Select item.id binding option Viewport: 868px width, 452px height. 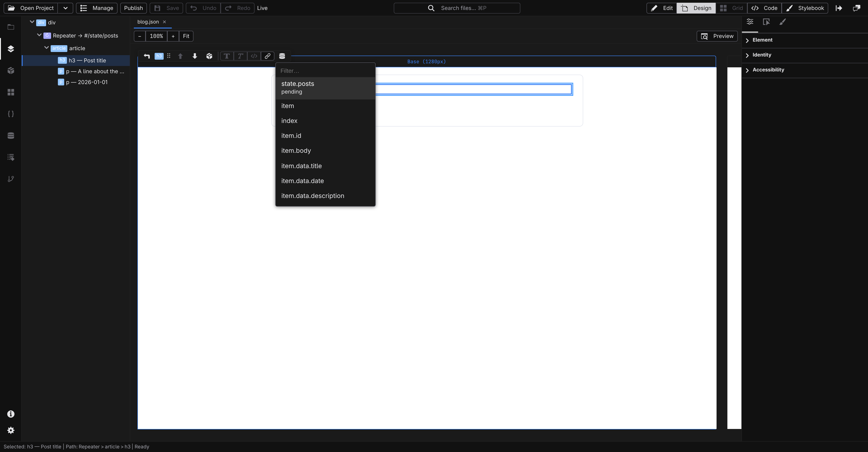click(x=325, y=136)
